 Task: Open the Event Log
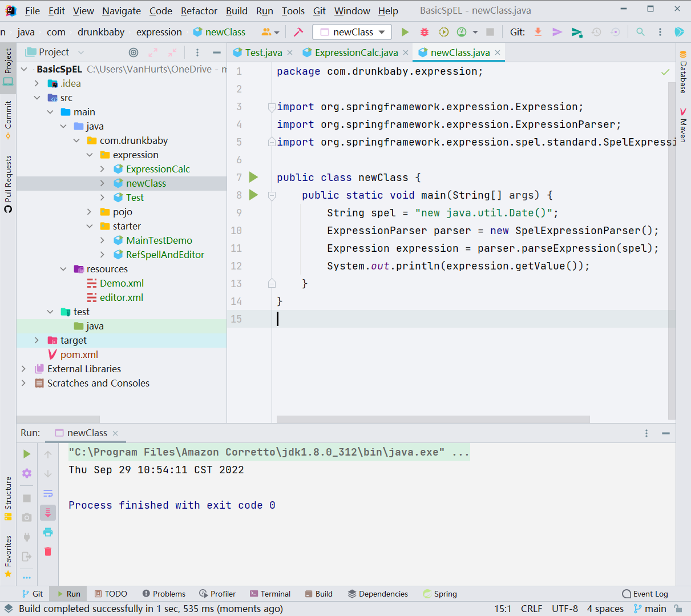tap(645, 594)
